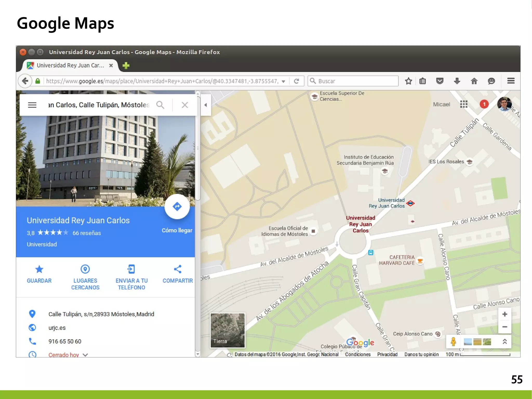Close the Universidad Rey Juan Carlos tab
Screen dimensions: 532x399
111,66
